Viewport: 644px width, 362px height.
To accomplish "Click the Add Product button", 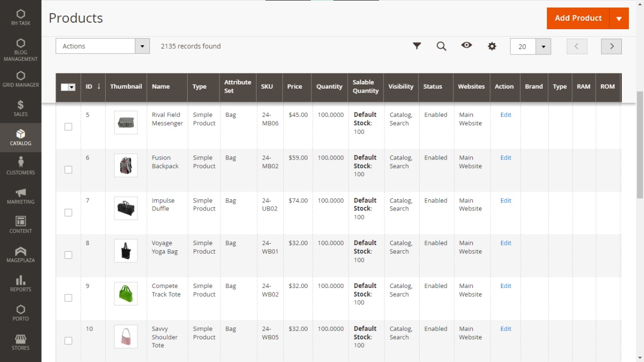I will pyautogui.click(x=578, y=19).
